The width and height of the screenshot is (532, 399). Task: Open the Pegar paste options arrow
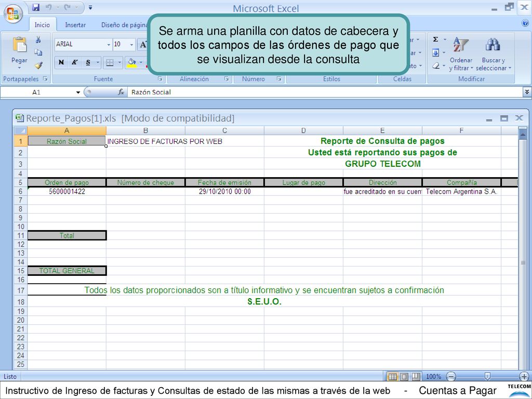coord(19,68)
